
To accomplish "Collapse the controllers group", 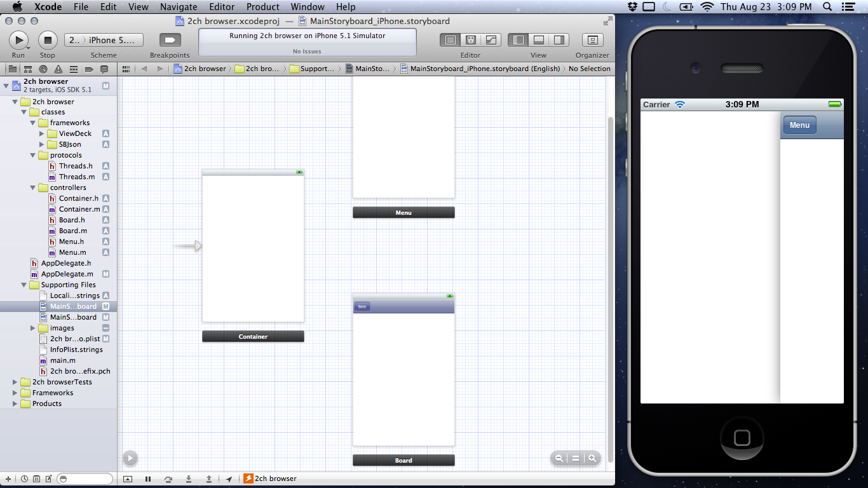I will (33, 187).
